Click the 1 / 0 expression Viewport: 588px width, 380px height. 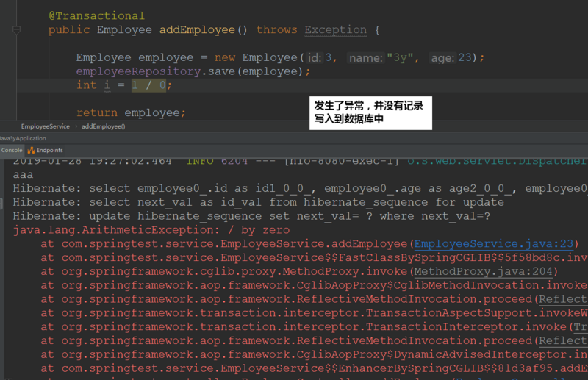click(x=148, y=85)
